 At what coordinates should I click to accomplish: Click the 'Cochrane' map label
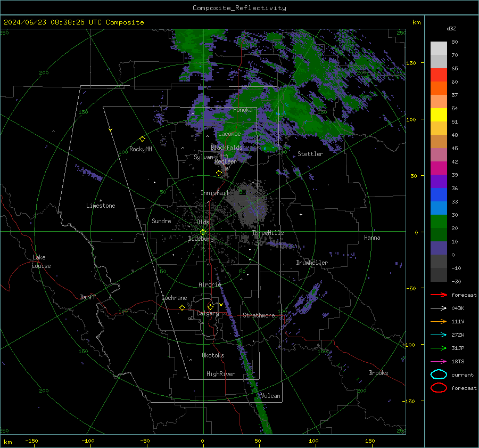click(x=174, y=298)
